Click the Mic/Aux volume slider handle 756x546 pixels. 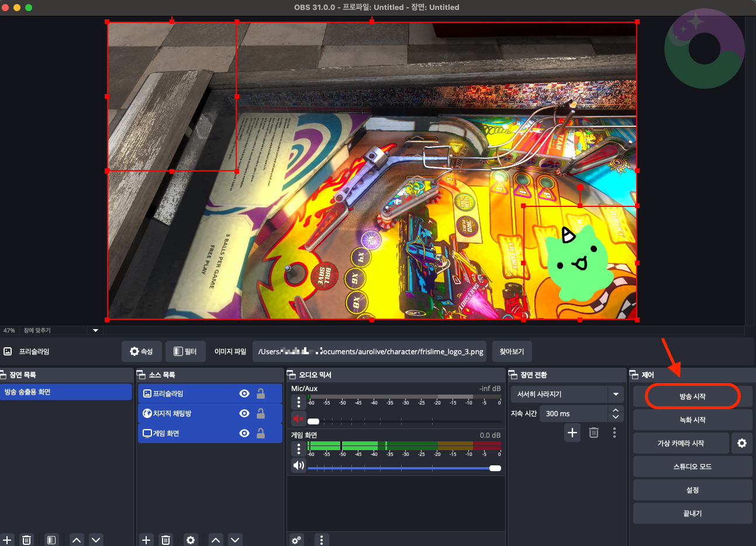point(313,421)
